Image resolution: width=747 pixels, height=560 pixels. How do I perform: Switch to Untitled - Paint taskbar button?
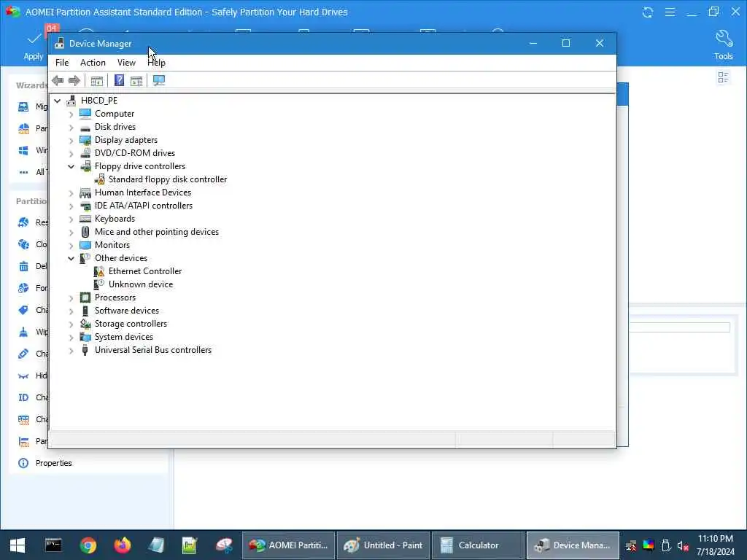click(384, 545)
